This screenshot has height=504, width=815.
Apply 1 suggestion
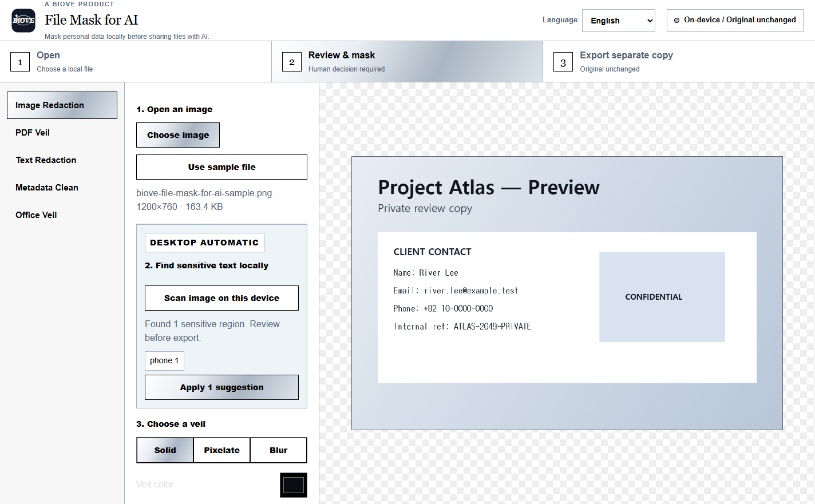click(x=221, y=387)
